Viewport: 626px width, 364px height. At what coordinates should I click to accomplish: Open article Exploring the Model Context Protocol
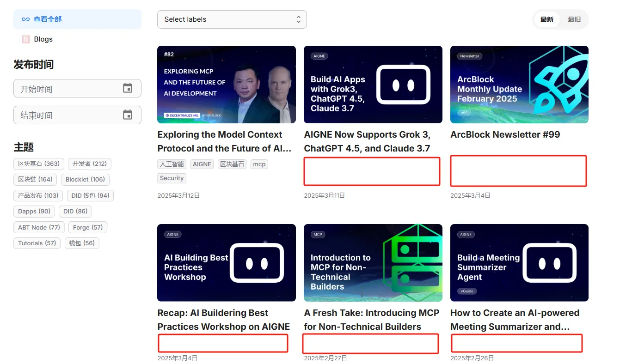225,141
